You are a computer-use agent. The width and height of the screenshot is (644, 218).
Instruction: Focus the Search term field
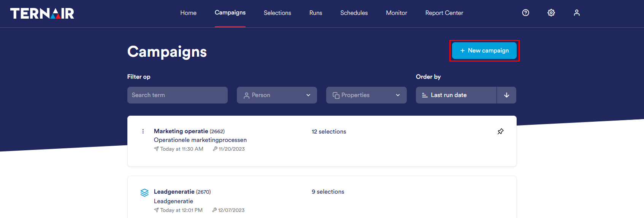177,95
